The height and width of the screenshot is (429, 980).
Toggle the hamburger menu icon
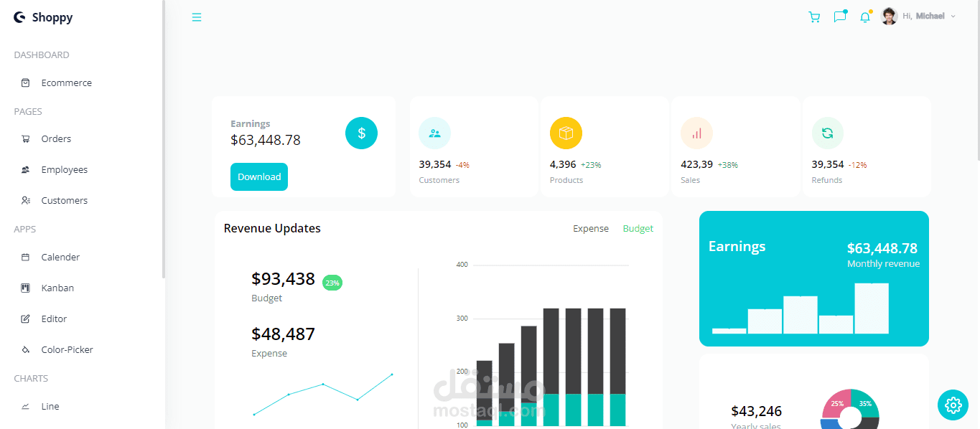(197, 17)
